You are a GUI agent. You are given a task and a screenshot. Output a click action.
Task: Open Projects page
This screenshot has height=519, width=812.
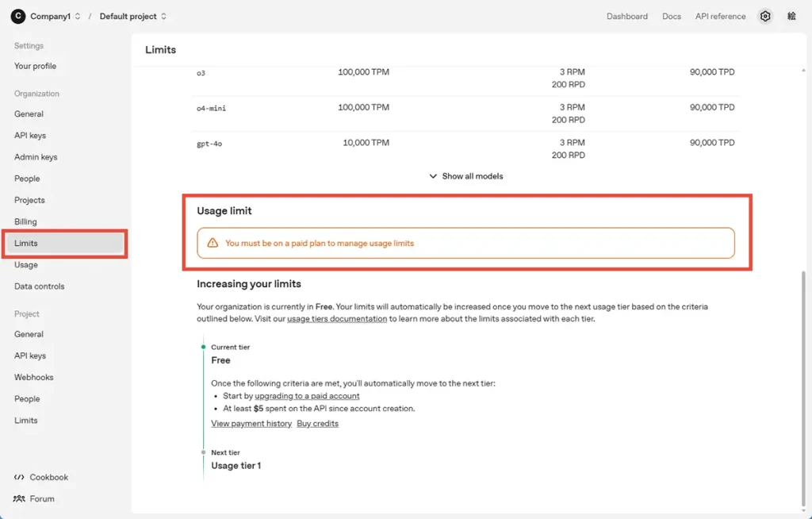29,200
